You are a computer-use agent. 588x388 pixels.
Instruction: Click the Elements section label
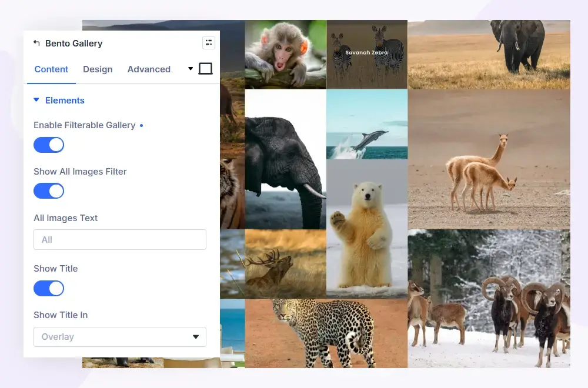pyautogui.click(x=65, y=101)
